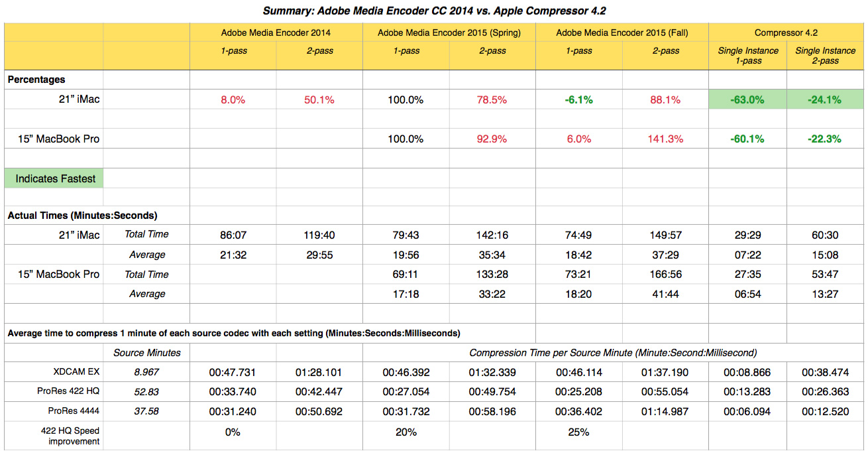Select the '78.5%' percentage cell

pos(491,100)
